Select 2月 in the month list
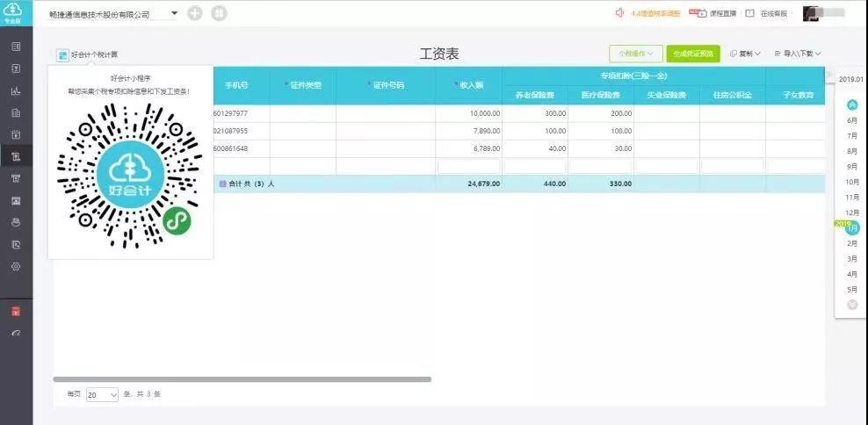868x425 pixels. (x=852, y=243)
